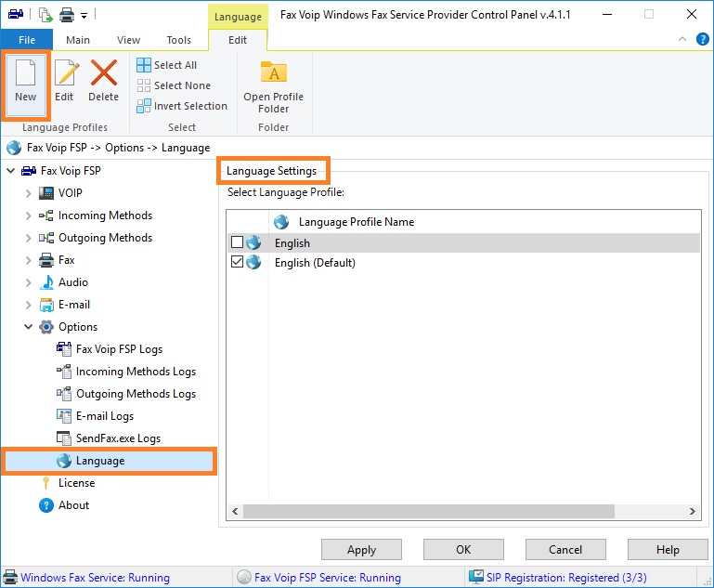Open Outgoing Methods Logs
Image resolution: width=714 pixels, height=588 pixels.
136,394
